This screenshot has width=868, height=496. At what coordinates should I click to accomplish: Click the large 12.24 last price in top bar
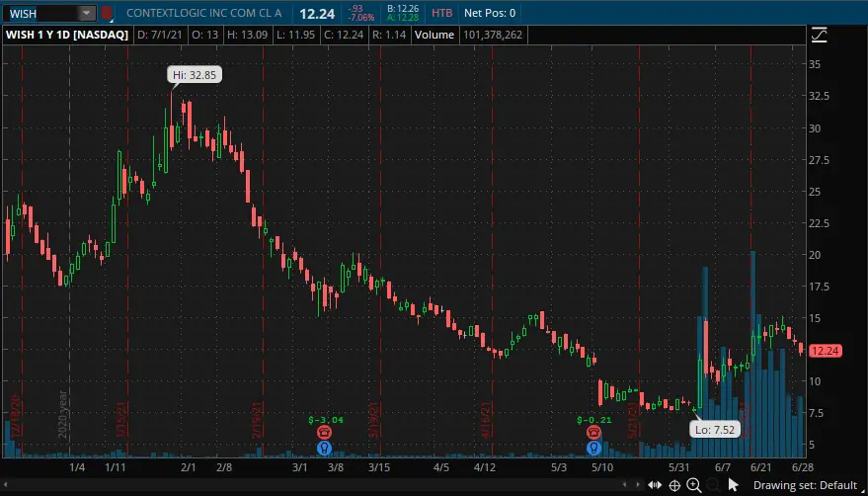317,13
